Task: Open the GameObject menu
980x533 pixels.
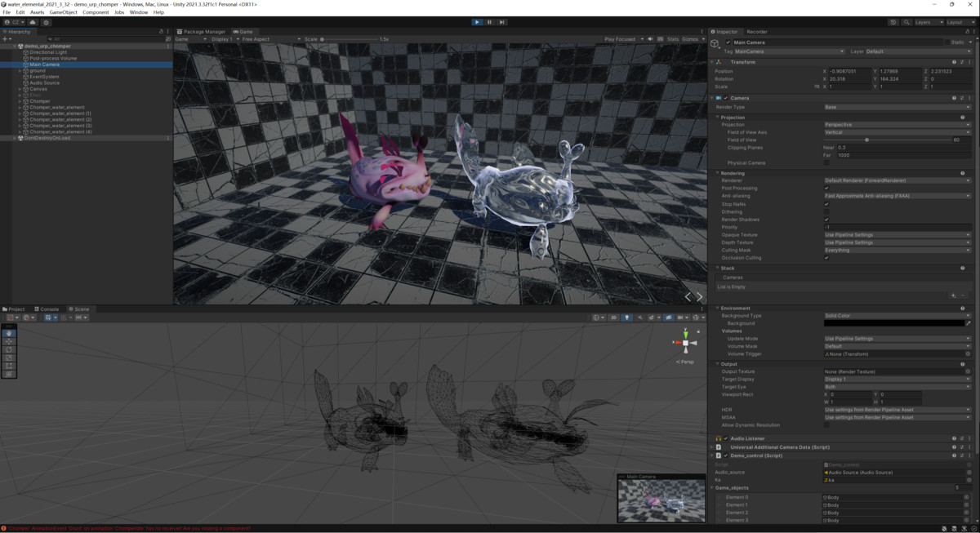Action: (x=64, y=12)
